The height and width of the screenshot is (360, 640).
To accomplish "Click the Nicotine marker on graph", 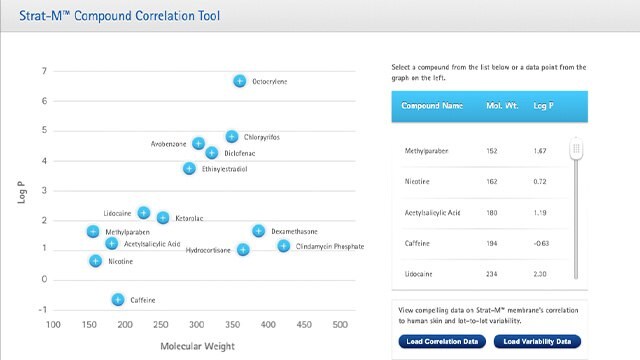I will coord(96,261).
